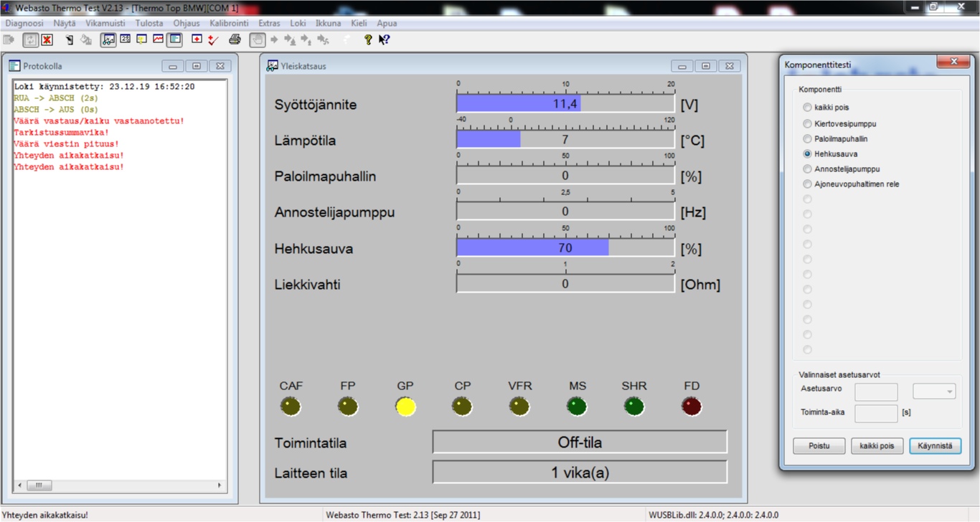Click the context help pointer icon
The image size is (980, 522).
(385, 39)
